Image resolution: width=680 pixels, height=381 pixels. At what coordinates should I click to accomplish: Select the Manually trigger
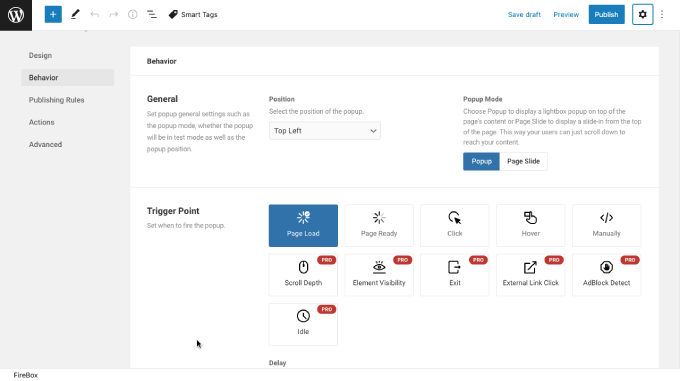[606, 225]
